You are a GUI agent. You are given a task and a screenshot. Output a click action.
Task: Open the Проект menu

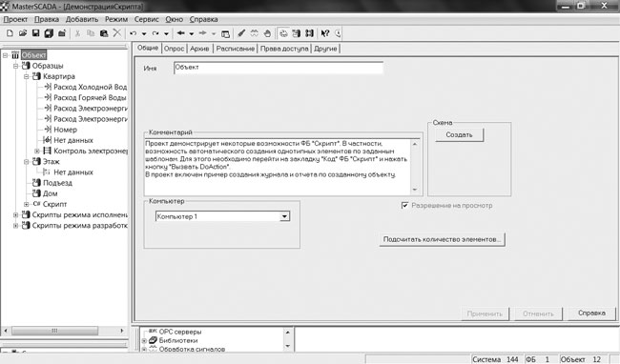pyautogui.click(x=15, y=19)
